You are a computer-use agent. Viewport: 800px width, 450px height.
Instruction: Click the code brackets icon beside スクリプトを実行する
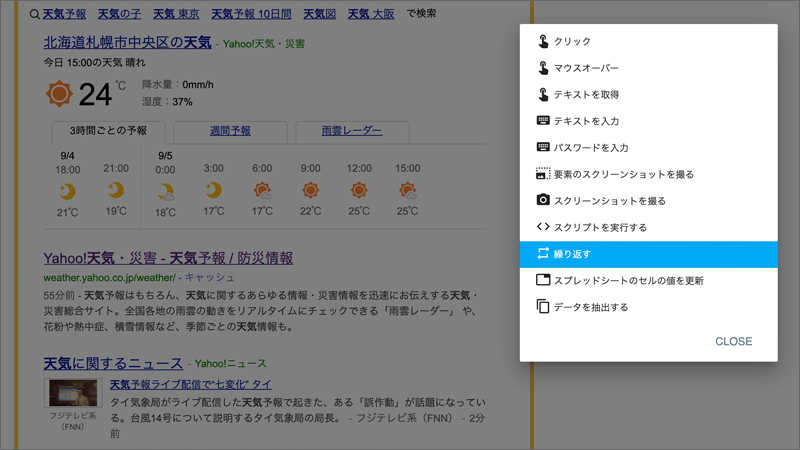coord(543,227)
